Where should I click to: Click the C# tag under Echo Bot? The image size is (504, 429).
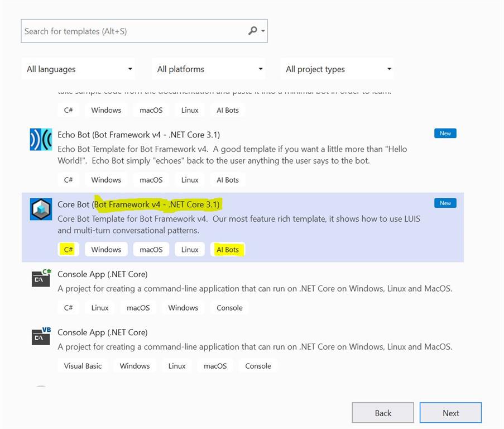pyautogui.click(x=68, y=179)
